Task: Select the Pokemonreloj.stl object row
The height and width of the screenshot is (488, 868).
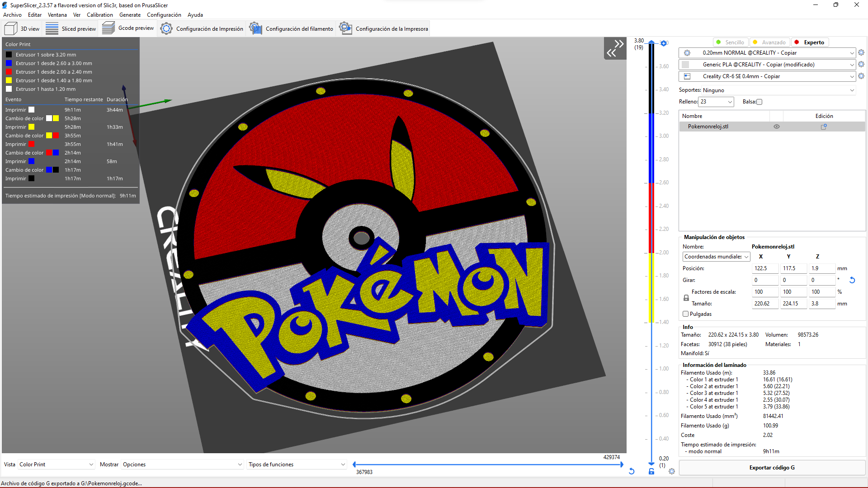Action: pyautogui.click(x=772, y=127)
